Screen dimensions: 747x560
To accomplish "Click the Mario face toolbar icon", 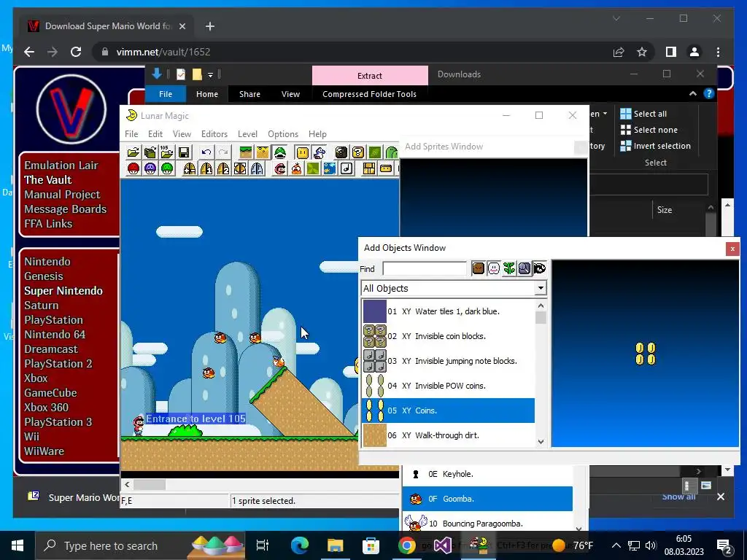I will pyautogui.click(x=279, y=168).
